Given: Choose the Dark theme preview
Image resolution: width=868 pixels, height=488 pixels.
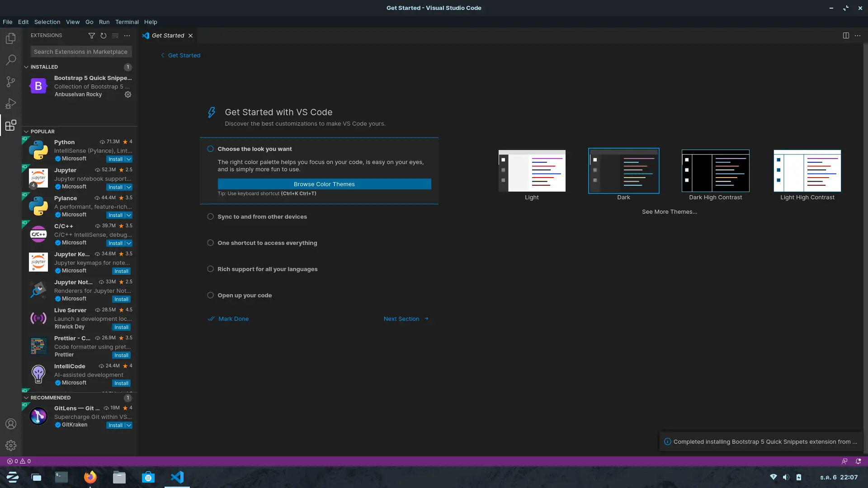Looking at the screenshot, I should coord(623,171).
